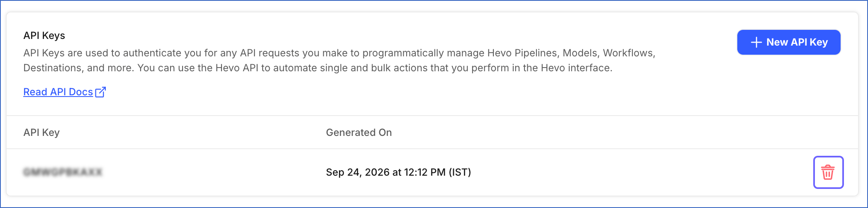
Task: Click the API Keys section heading
Action: pos(44,36)
